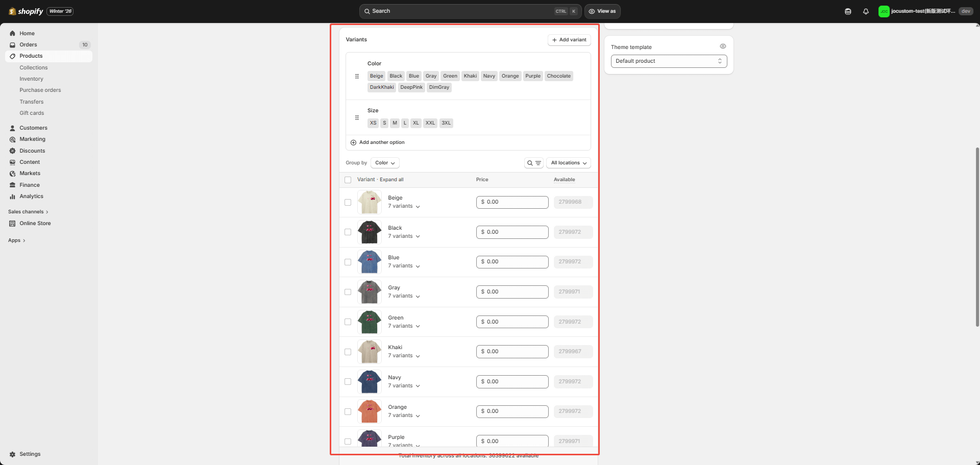Click the search and filter variants icon
Screen dimensions: 980x465
tap(533, 163)
